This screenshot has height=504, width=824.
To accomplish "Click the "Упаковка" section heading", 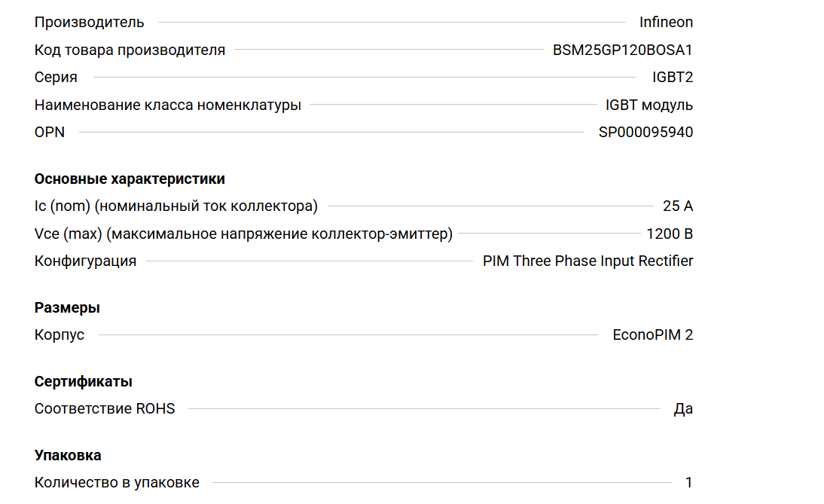I will (x=68, y=456).
